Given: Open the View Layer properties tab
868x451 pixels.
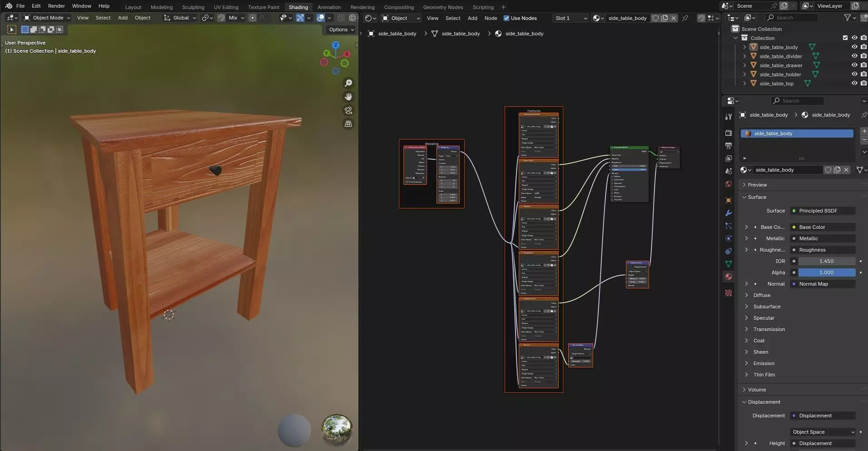Looking at the screenshot, I should click(x=729, y=159).
